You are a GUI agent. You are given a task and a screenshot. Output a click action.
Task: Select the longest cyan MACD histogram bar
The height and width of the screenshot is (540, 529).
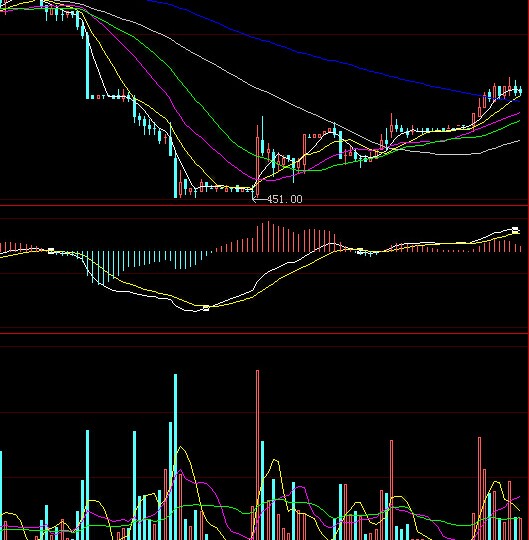(x=93, y=268)
